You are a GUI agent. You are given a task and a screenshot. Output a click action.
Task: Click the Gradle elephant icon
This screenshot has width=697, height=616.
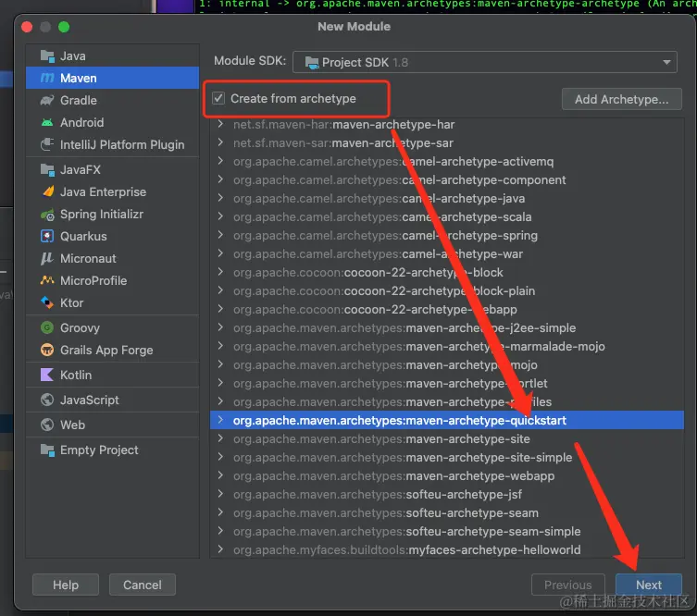coord(47,101)
